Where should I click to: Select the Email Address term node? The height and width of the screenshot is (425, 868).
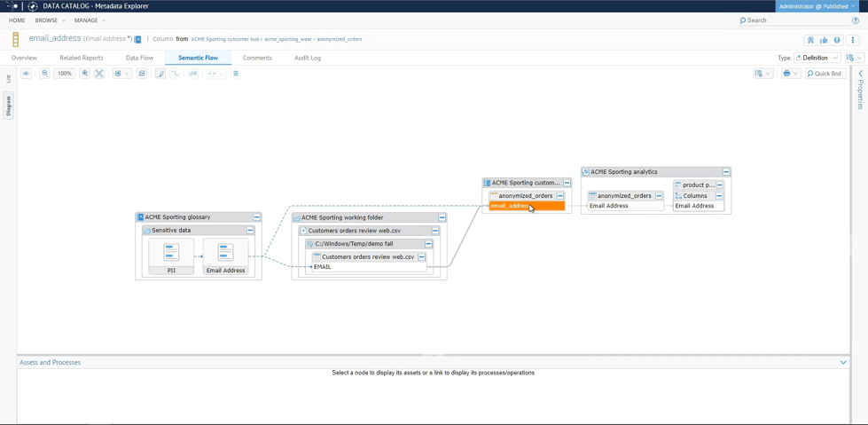[x=225, y=257]
